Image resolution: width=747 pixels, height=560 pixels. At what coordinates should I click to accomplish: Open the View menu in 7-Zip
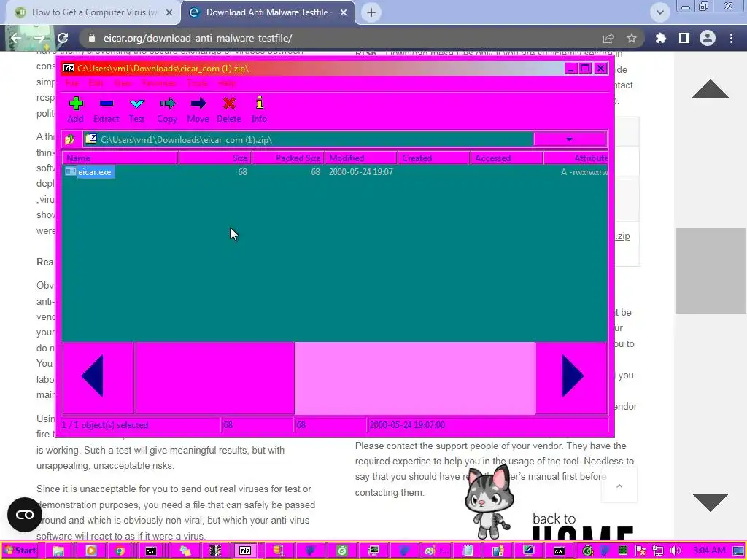click(x=123, y=83)
